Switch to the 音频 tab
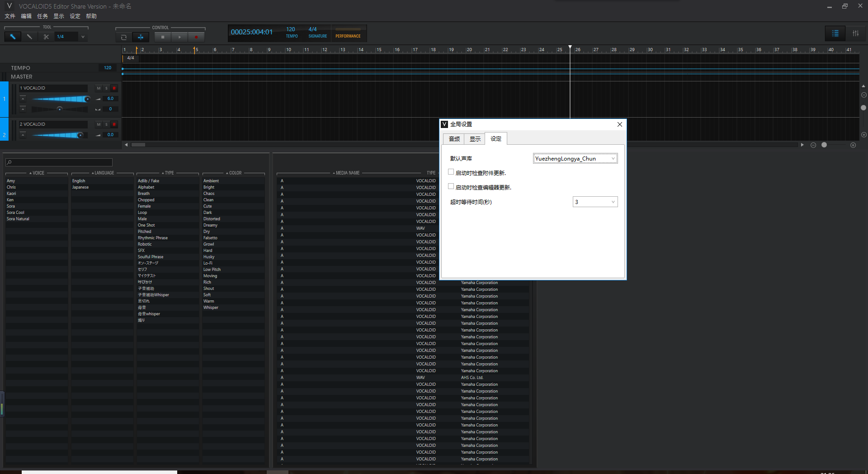This screenshot has width=868, height=474. click(x=454, y=139)
